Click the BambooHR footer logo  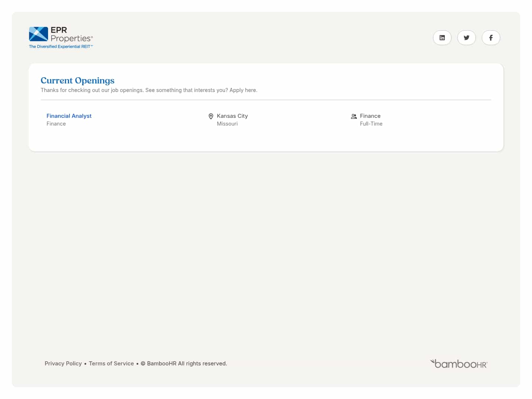(459, 364)
